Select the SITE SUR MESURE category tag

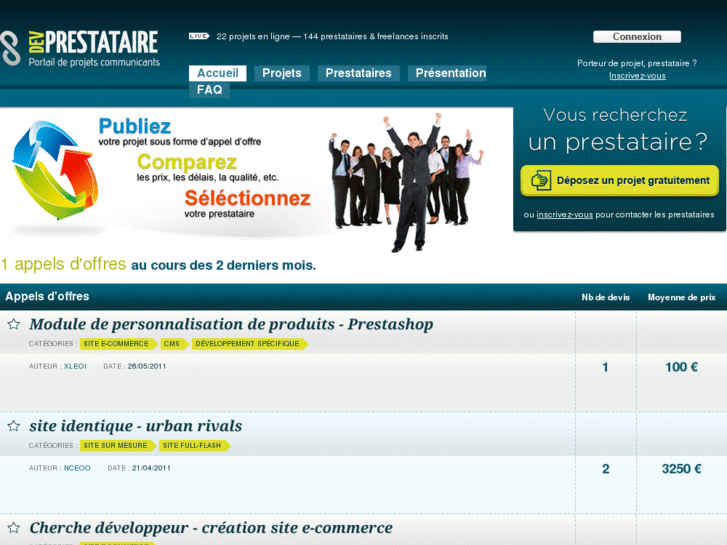(118, 446)
